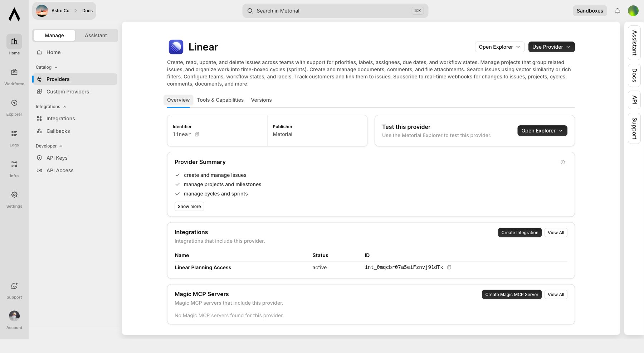Click the Astro Co breadcrumb name
The height and width of the screenshot is (353, 644).
click(x=60, y=11)
